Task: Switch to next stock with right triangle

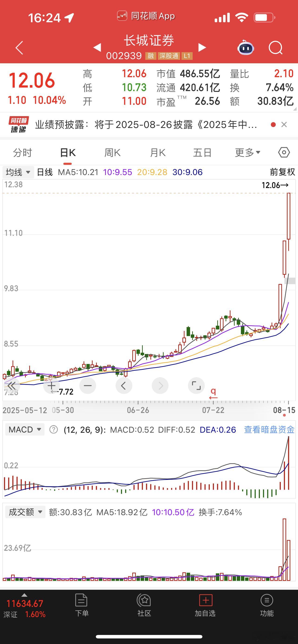Action: (x=202, y=47)
